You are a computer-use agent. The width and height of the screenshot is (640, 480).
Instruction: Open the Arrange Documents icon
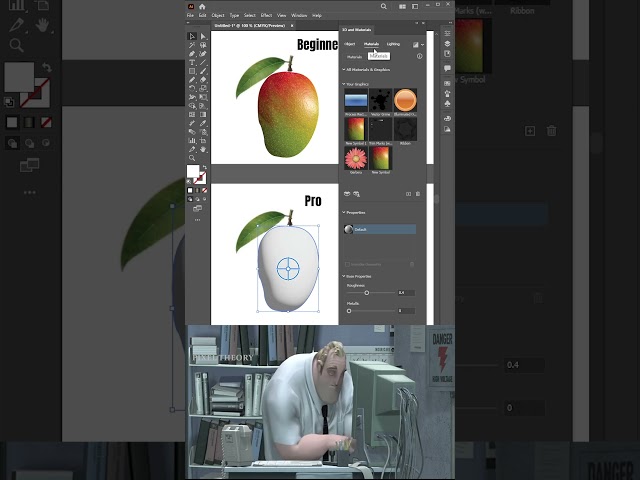click(x=402, y=7)
